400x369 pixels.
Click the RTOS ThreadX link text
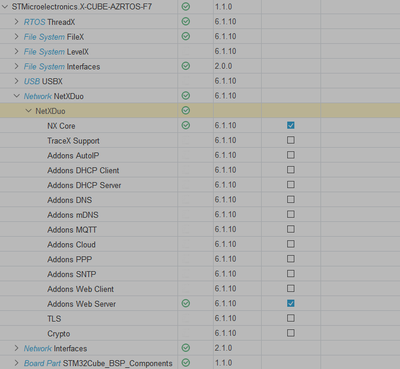[49, 22]
